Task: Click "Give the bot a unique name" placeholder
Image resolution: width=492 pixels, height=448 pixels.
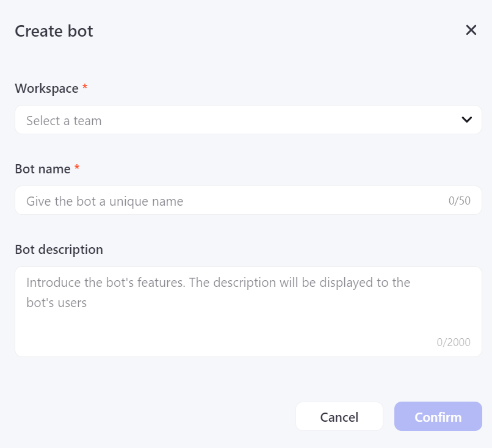Action: pyautogui.click(x=104, y=201)
